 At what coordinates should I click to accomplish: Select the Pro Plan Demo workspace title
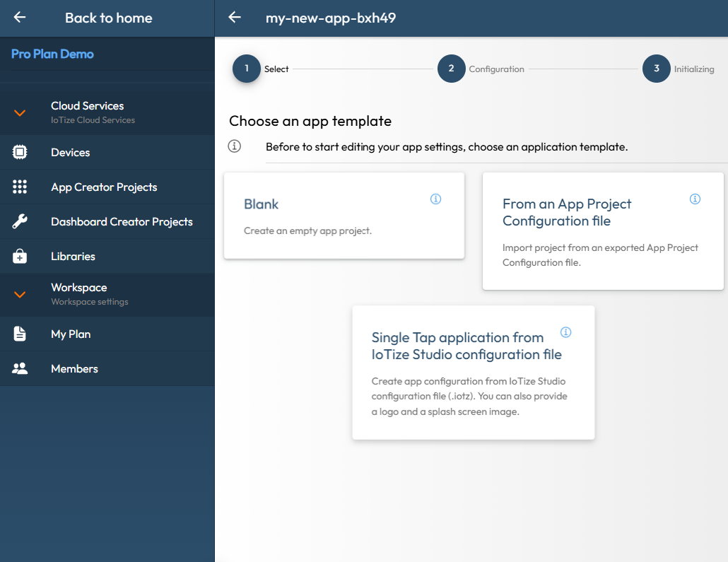tap(52, 54)
